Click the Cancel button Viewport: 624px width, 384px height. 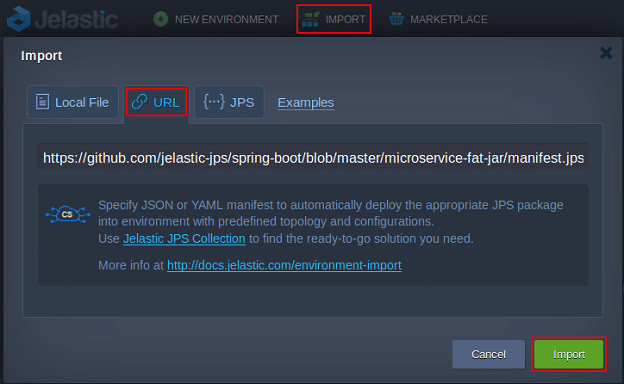488,354
